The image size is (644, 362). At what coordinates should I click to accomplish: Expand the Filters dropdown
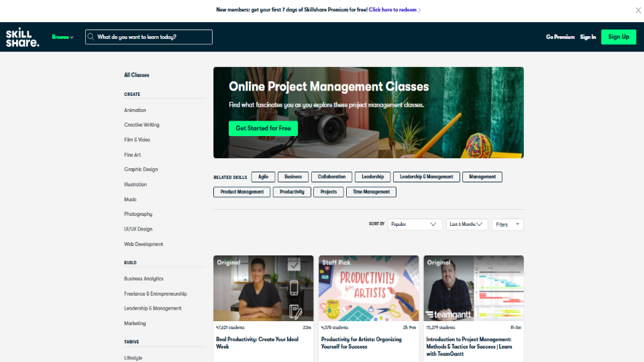click(508, 225)
